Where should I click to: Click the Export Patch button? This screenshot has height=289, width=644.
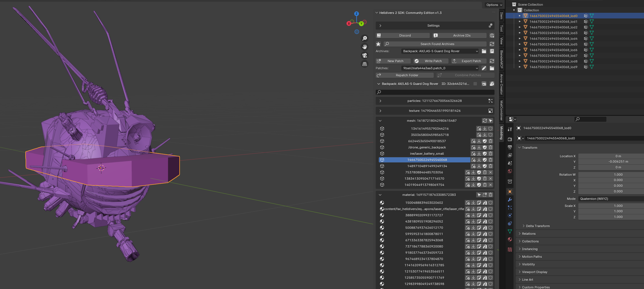[x=469, y=61]
